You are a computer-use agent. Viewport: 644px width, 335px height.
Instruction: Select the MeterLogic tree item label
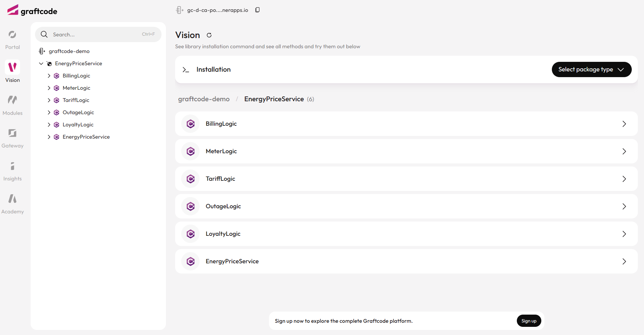tap(77, 88)
